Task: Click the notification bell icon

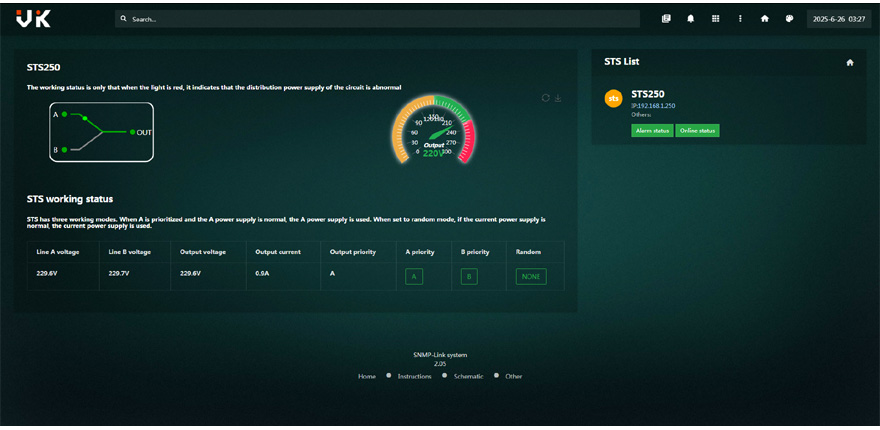Action: (690, 18)
